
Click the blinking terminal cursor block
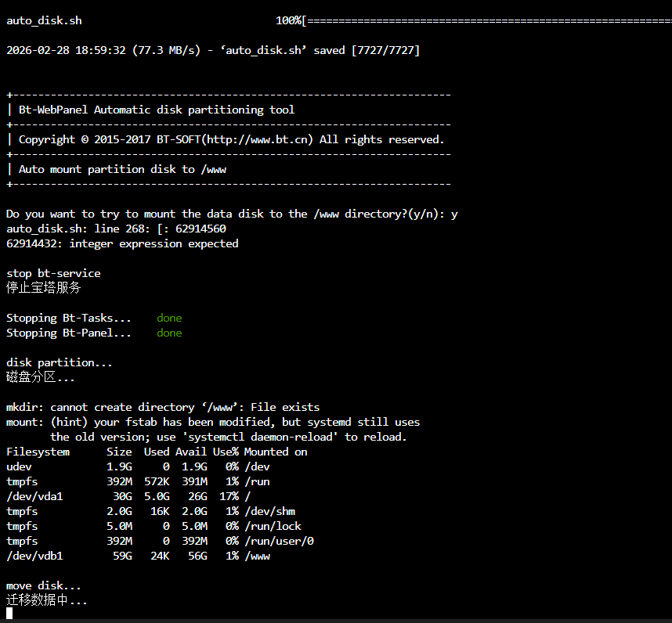pyautogui.click(x=9, y=614)
